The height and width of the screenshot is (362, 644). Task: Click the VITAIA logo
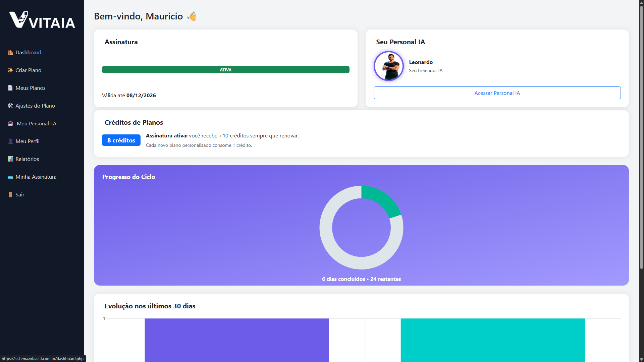(x=42, y=20)
